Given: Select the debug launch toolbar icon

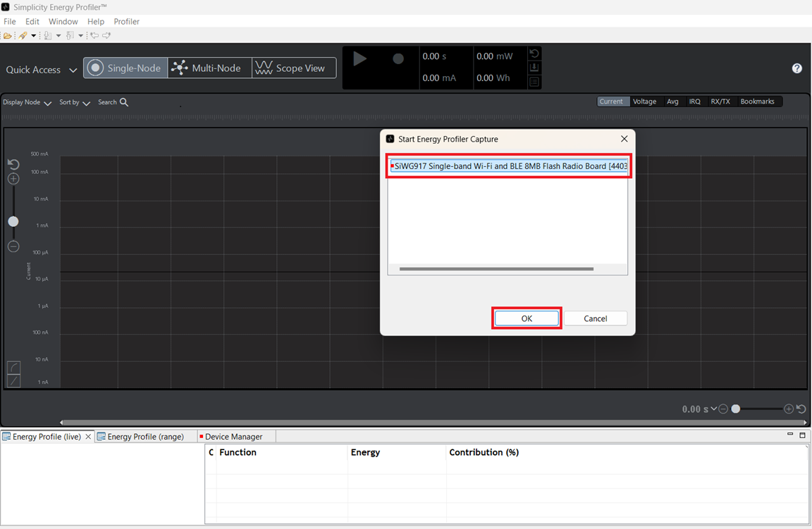Looking at the screenshot, I should coord(23,35).
